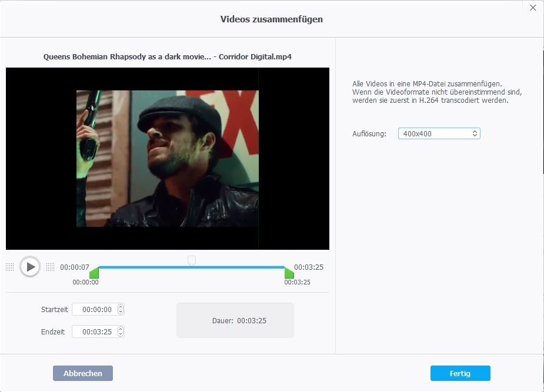544x392 pixels.
Task: Click the 00:03:25 label under end marker
Action: pyautogui.click(x=298, y=282)
